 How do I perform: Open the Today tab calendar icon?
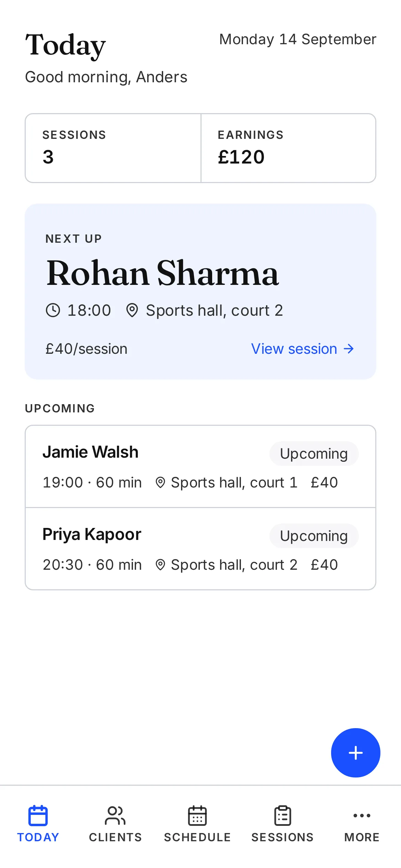click(x=38, y=816)
